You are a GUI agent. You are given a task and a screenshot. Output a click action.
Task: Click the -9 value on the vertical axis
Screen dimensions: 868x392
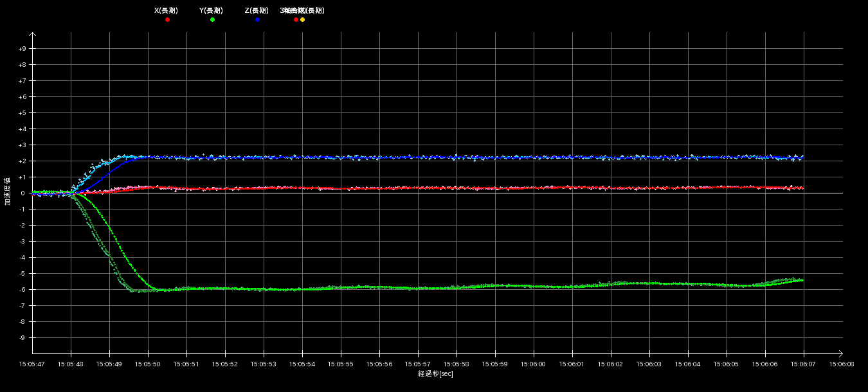click(x=23, y=338)
